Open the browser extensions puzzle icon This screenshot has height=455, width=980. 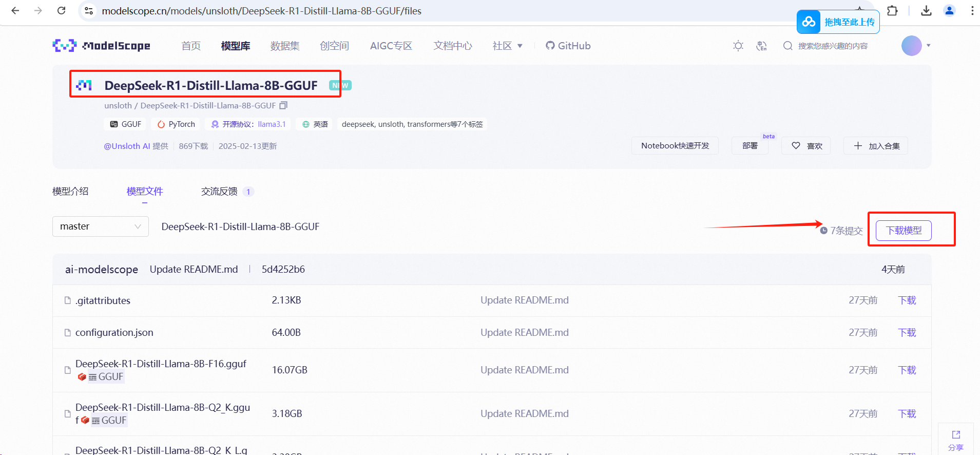coord(892,10)
